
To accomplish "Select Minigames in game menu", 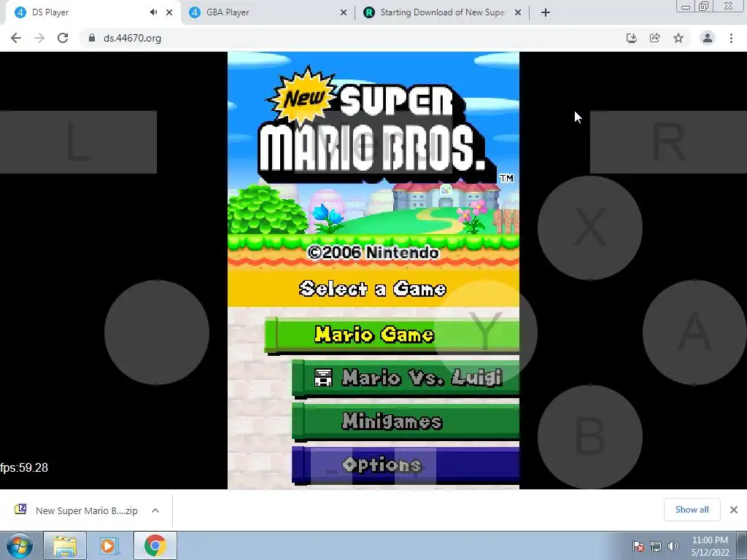I will pyautogui.click(x=406, y=421).
